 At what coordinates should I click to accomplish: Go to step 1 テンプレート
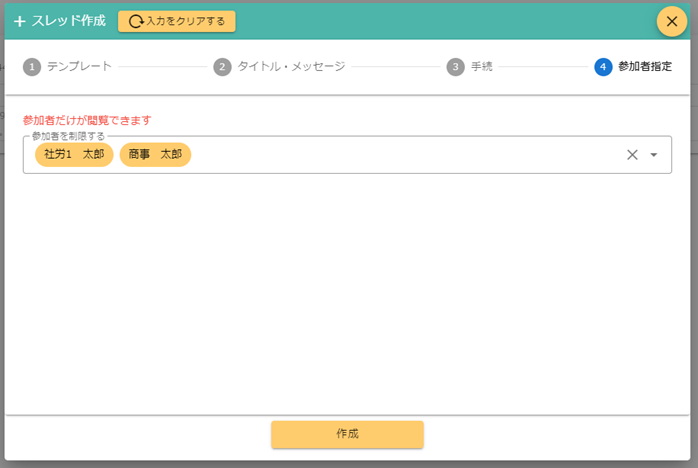(67, 67)
